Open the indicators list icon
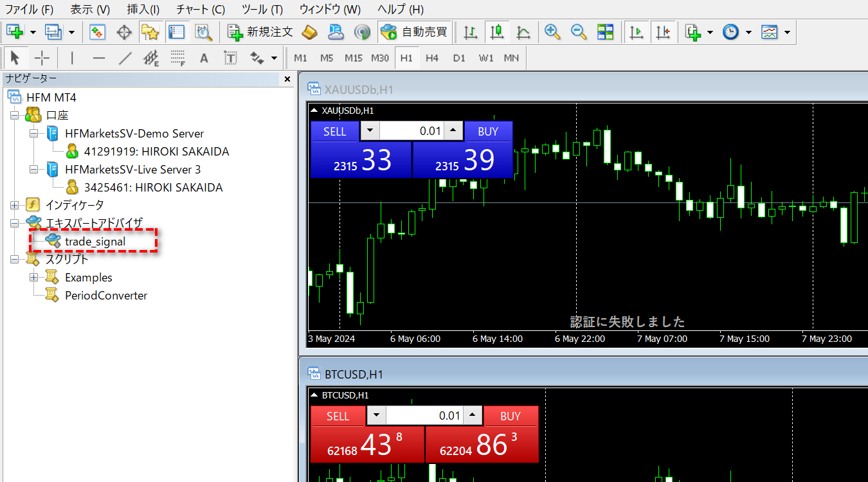Viewport: 868px width, 482px height. coord(692,31)
